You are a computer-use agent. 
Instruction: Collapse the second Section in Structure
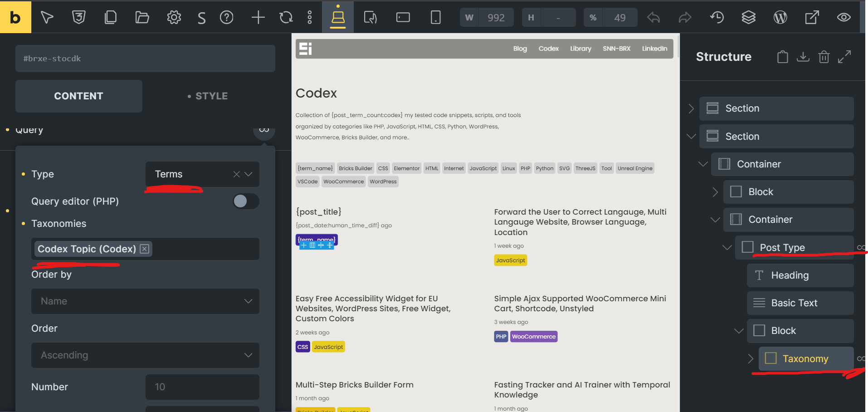(x=691, y=136)
